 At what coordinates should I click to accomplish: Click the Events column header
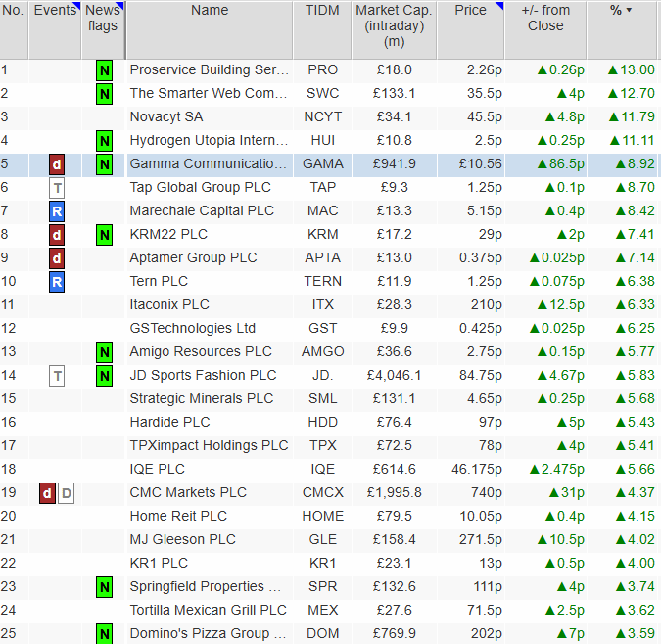[55, 30]
